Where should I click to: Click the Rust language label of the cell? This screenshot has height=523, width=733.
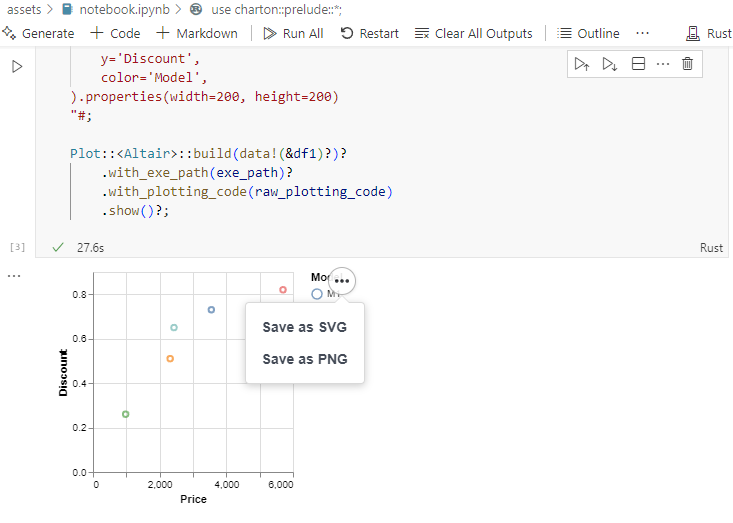[x=711, y=248]
